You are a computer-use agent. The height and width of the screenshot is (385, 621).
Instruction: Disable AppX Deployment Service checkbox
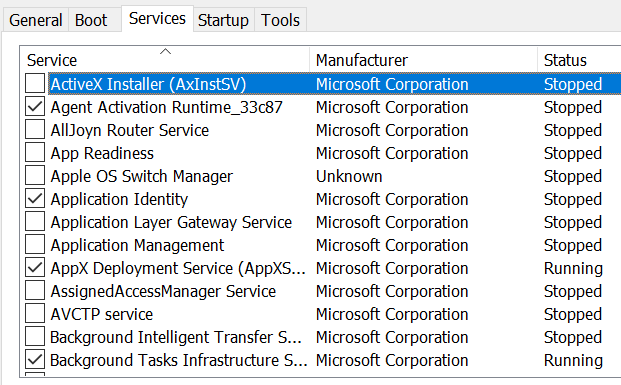(35, 267)
